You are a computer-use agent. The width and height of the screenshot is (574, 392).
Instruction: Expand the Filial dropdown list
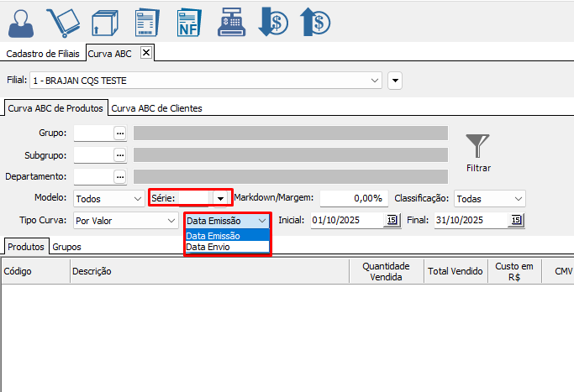(x=375, y=81)
